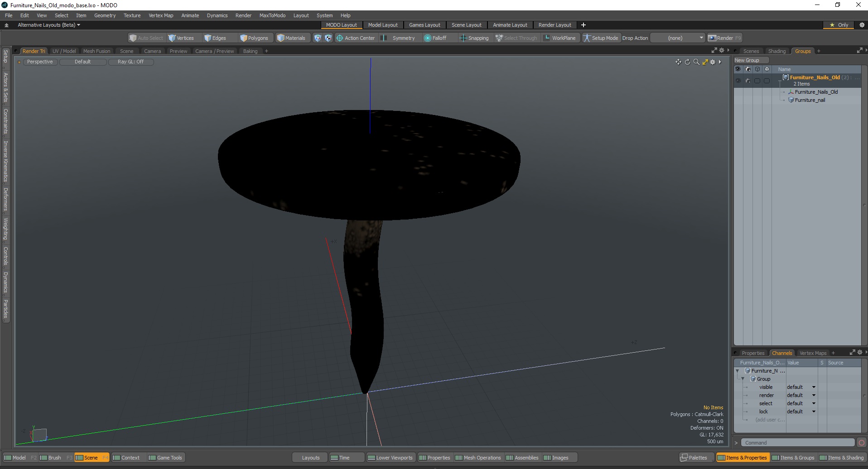Open the Perspective view type dropdown
Image resolution: width=868 pixels, height=469 pixels.
(x=40, y=62)
